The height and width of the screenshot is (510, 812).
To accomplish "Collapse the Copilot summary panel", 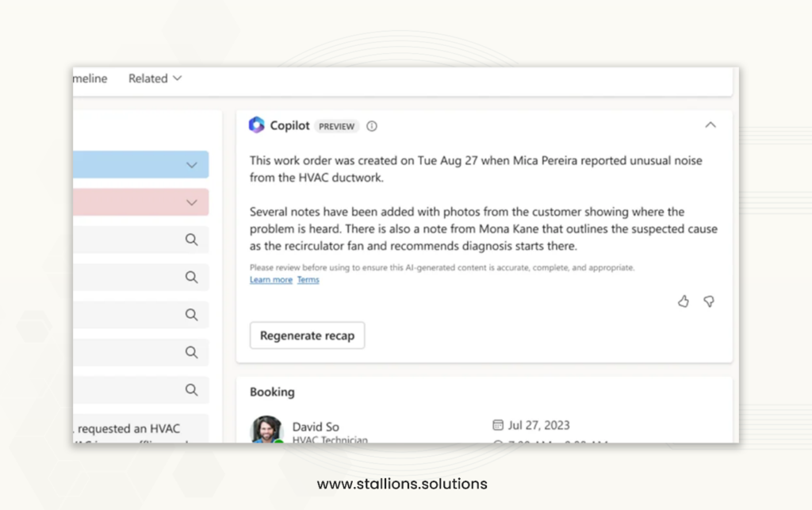I will pyautogui.click(x=711, y=125).
